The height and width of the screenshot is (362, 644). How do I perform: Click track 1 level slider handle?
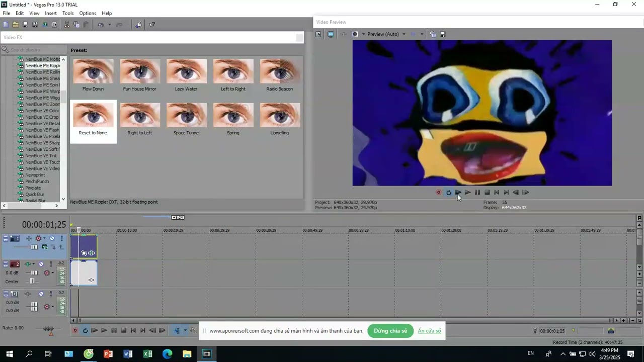click(34, 247)
